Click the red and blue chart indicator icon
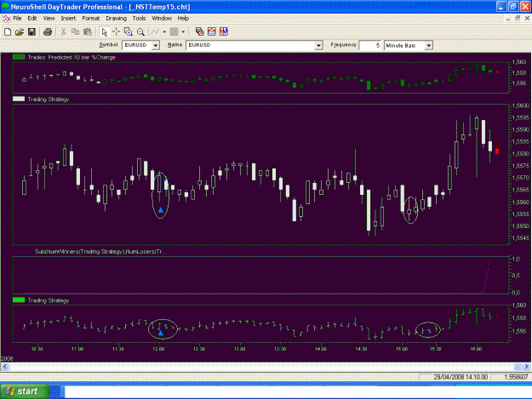 (224, 31)
